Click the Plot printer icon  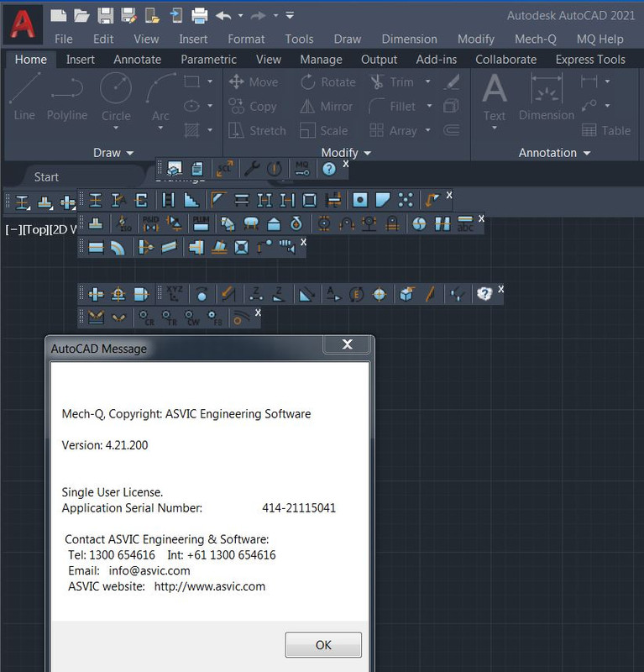coord(199,16)
